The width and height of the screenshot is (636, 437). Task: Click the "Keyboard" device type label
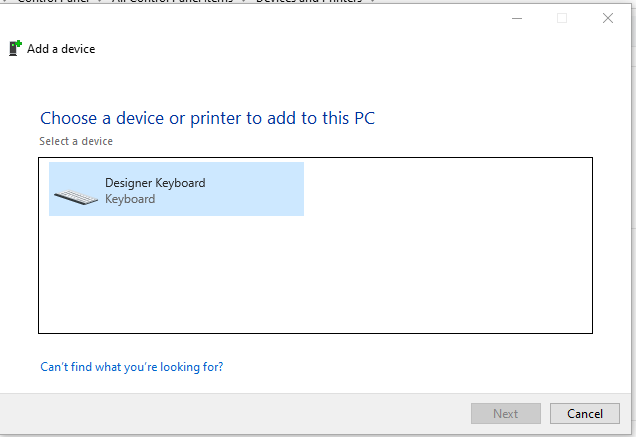point(130,199)
